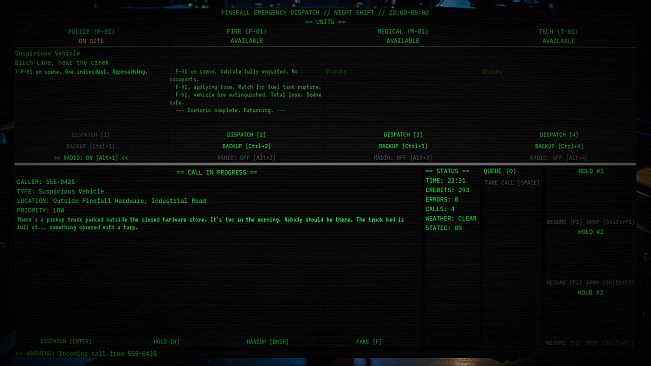Click the CALL IN PROGRESS heading
651x366 pixels.
tap(217, 173)
